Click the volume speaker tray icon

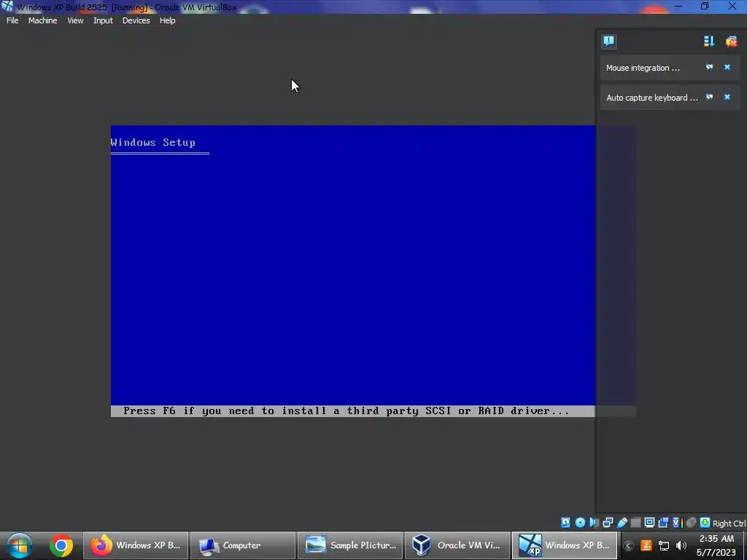[681, 545]
